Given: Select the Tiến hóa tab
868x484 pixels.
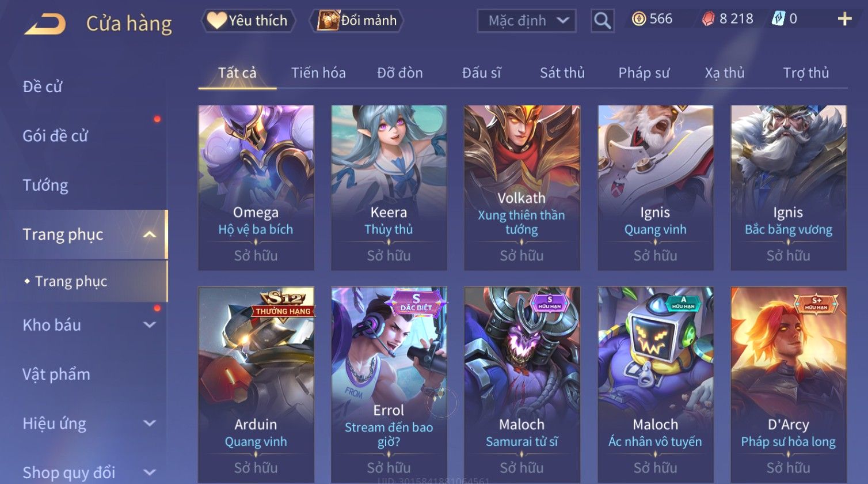Looking at the screenshot, I should pyautogui.click(x=318, y=73).
